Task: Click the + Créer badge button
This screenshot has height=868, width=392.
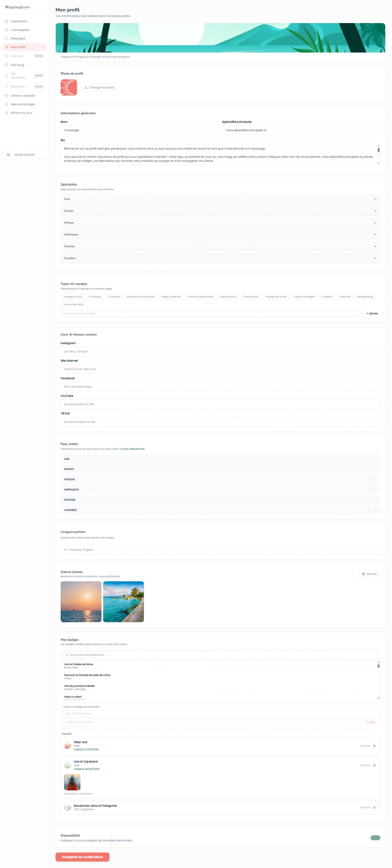Action: [371, 722]
